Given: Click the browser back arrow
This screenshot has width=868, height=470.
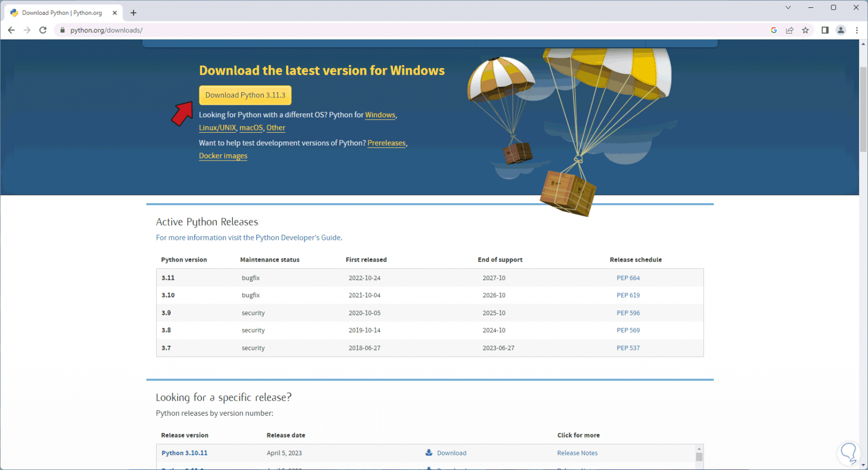Looking at the screenshot, I should (x=11, y=31).
